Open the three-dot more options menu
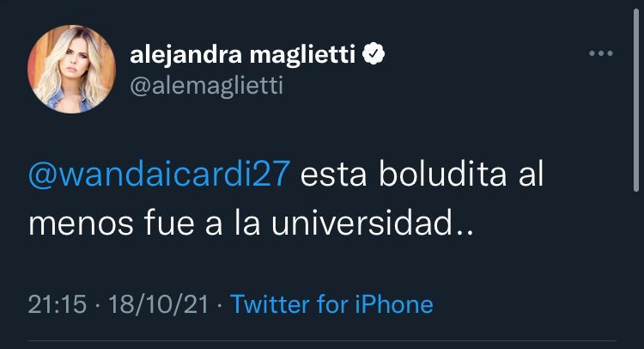This screenshot has width=644, height=349. pos(600,54)
